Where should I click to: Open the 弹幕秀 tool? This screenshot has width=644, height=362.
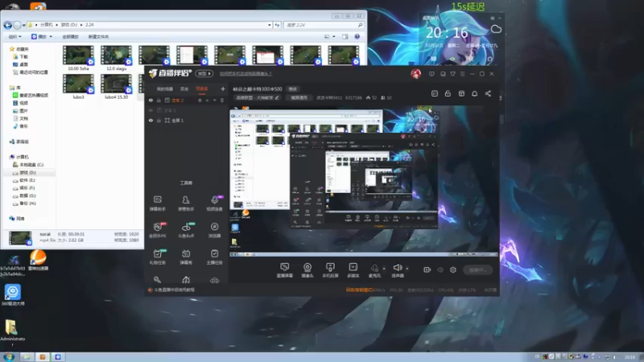186,257
